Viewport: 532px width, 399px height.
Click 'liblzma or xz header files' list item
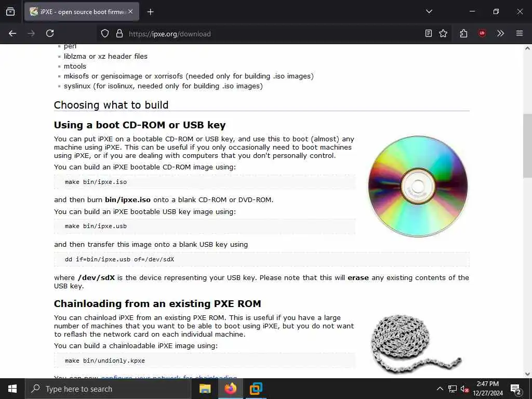105,56
